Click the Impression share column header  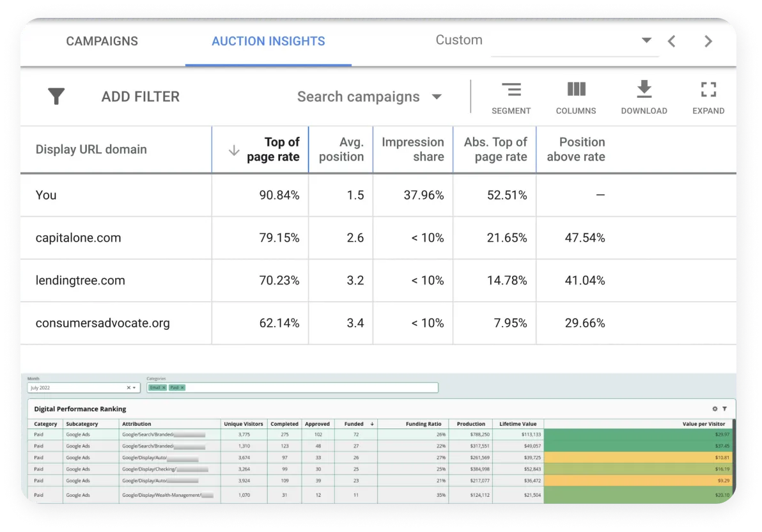pos(412,149)
